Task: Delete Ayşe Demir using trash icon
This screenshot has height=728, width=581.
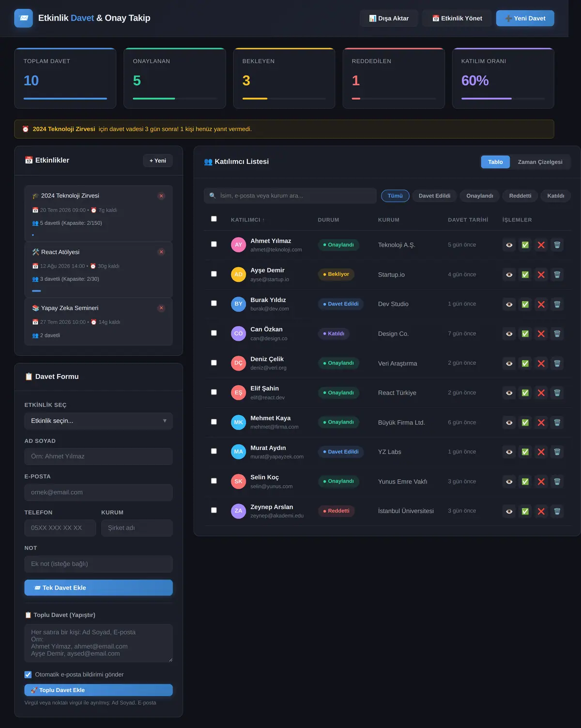Action: 557,274
